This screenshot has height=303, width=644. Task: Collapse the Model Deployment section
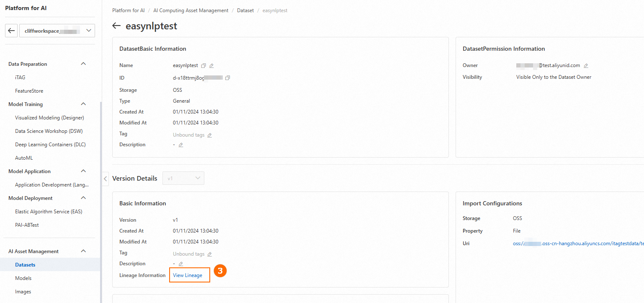point(83,198)
